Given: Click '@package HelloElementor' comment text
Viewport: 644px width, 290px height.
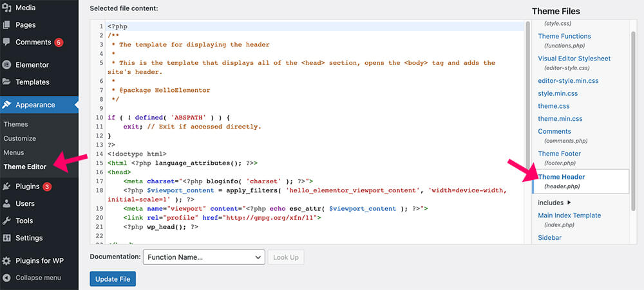Looking at the screenshot, I should tap(164, 90).
